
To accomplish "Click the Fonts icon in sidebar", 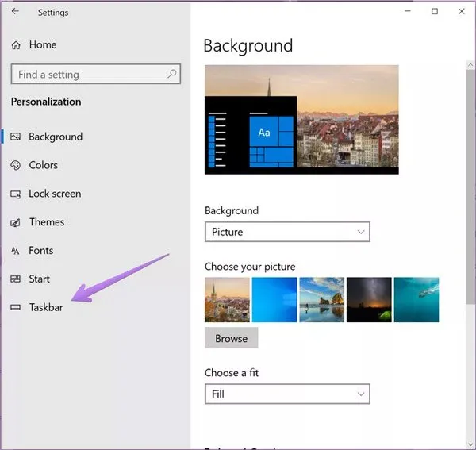I will (15, 251).
